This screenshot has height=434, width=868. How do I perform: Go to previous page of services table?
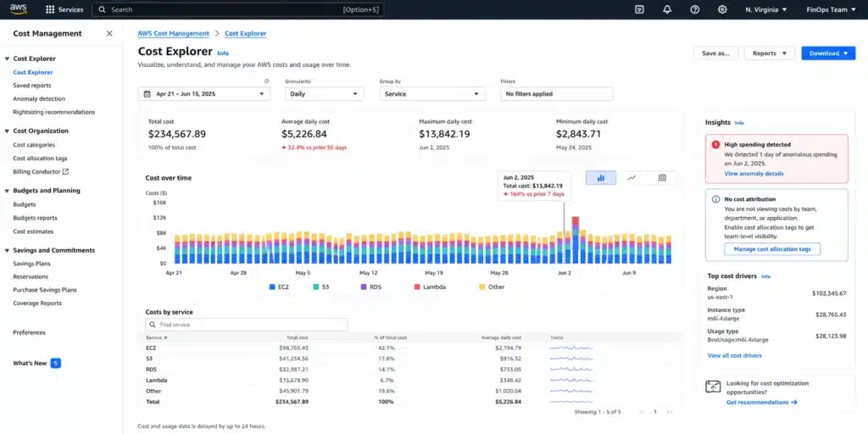[642, 412]
